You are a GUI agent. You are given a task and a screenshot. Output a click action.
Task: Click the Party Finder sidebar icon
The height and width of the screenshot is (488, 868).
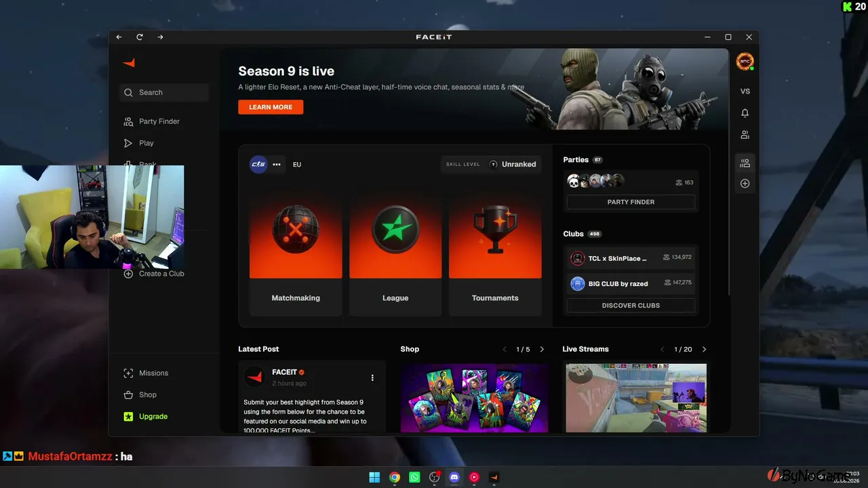click(128, 122)
